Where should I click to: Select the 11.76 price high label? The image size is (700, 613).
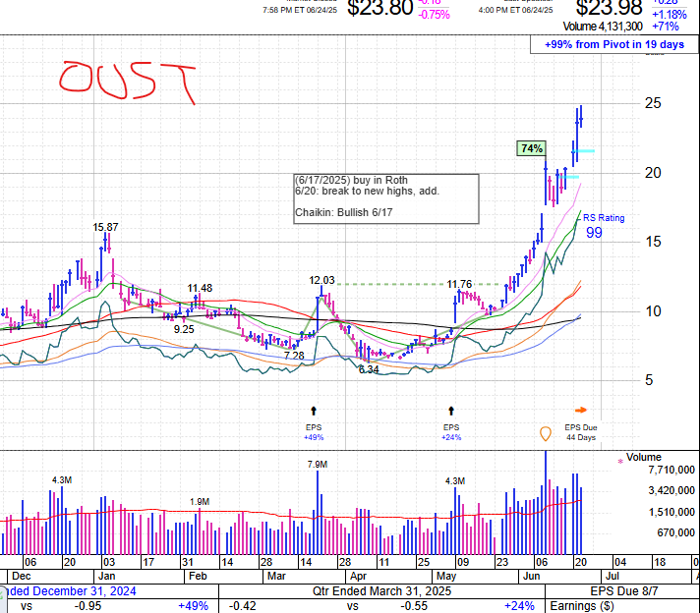459,284
